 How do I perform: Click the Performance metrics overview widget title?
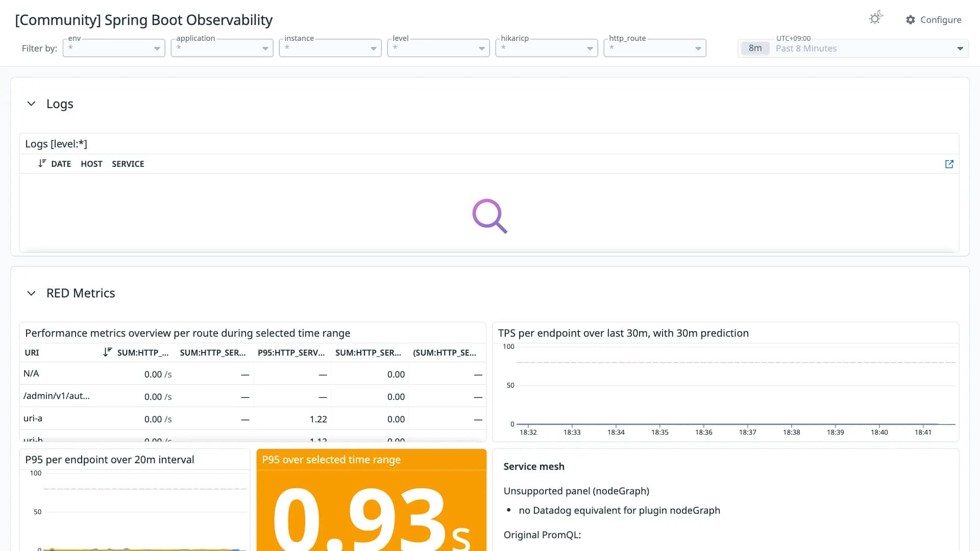pos(187,333)
